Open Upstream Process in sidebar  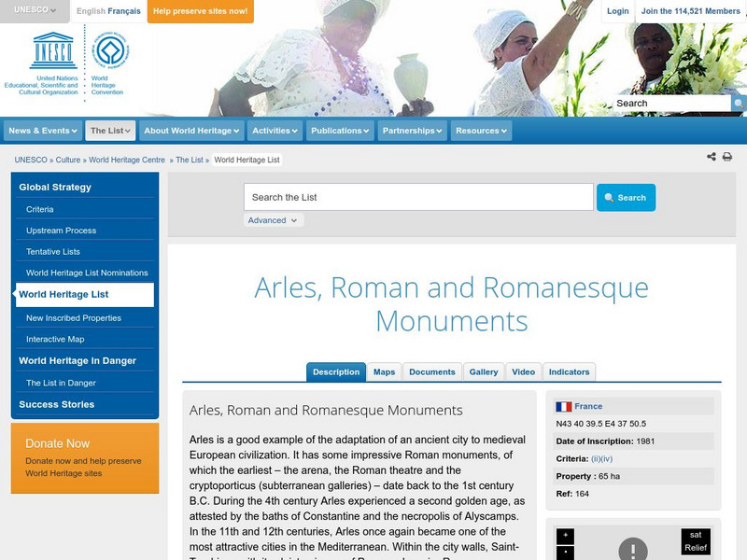pyautogui.click(x=61, y=231)
